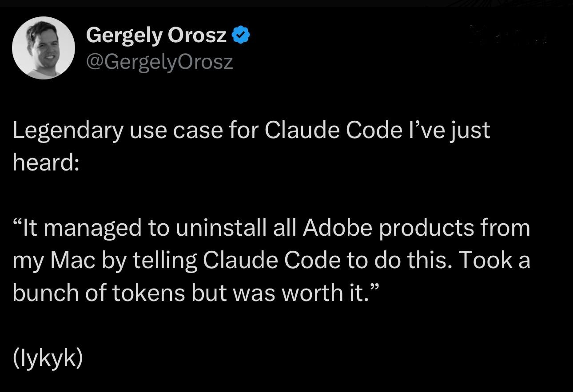Image resolution: width=573 pixels, height=392 pixels.
Task: Click the faded area right of the name
Action: (509, 36)
